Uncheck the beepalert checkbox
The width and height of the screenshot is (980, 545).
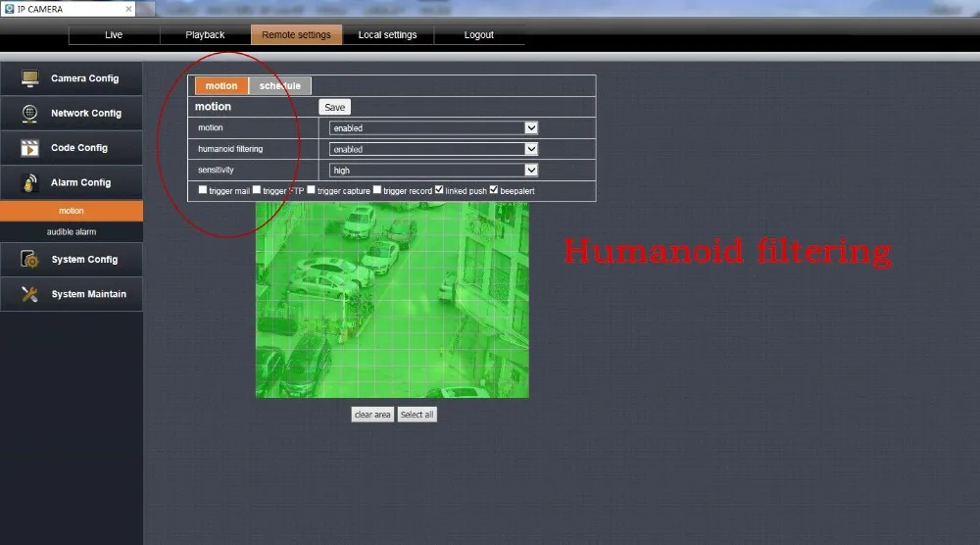(x=494, y=190)
